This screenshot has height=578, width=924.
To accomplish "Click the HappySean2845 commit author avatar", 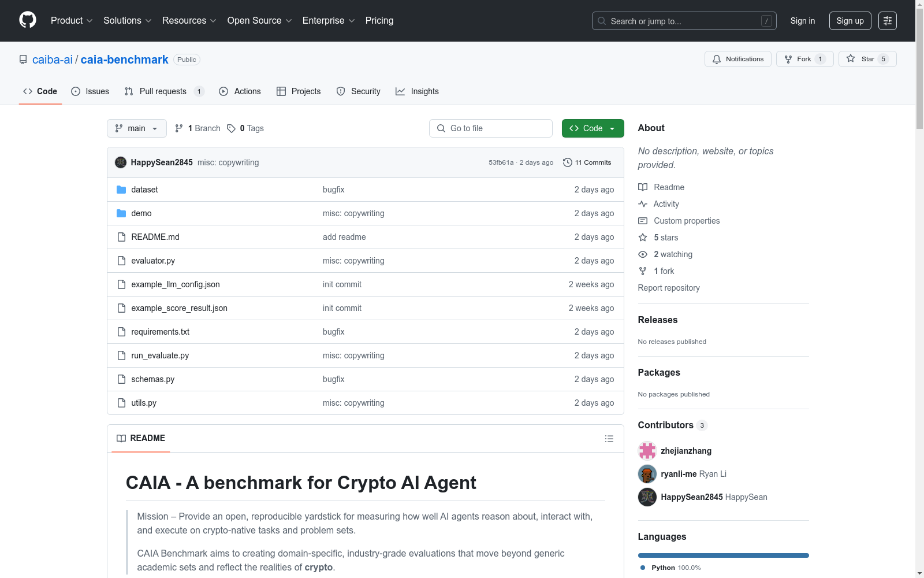I will [x=121, y=162].
